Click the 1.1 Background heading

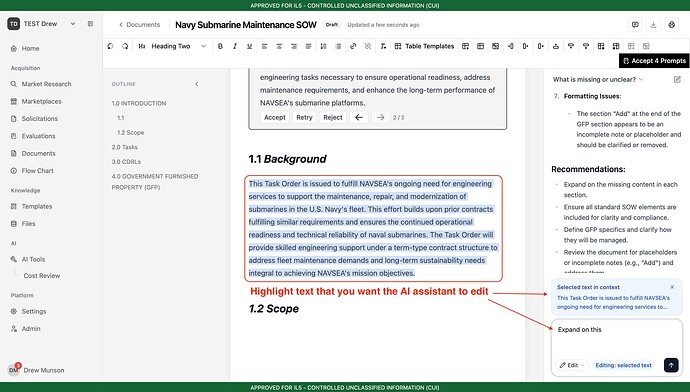287,159
